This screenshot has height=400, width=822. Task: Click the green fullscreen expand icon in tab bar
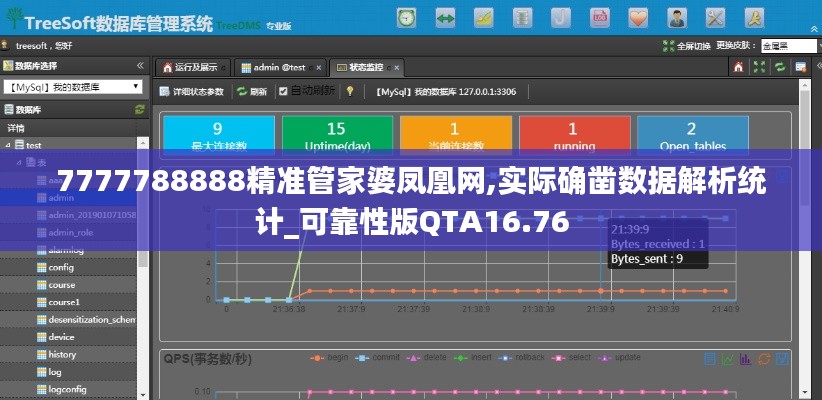[759, 67]
